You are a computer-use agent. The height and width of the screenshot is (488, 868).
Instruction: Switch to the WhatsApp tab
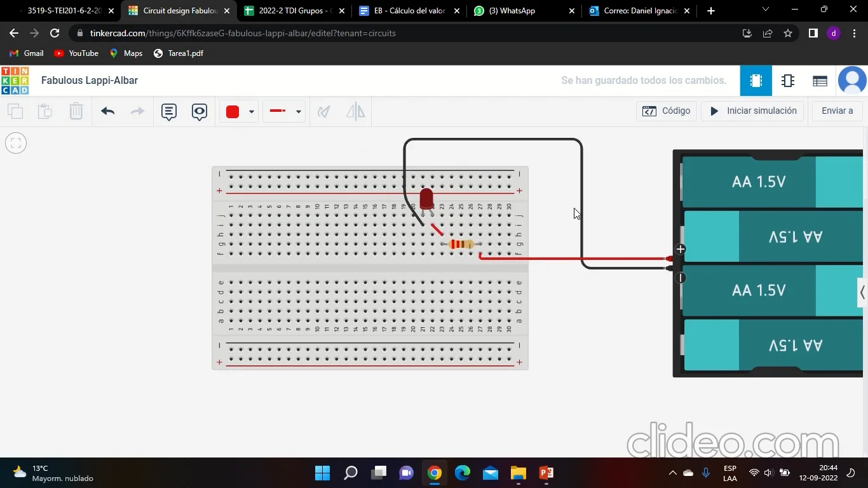(525, 11)
